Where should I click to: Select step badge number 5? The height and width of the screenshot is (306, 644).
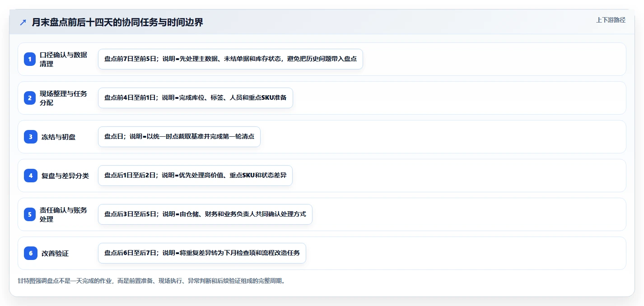[30, 214]
